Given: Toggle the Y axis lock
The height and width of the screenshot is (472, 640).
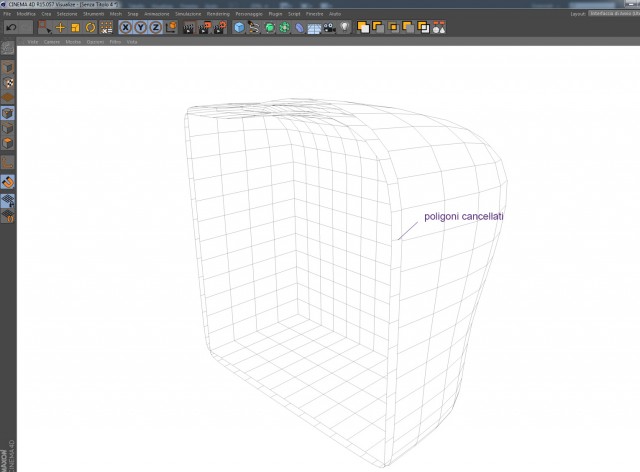Looking at the screenshot, I should tap(140, 27).
